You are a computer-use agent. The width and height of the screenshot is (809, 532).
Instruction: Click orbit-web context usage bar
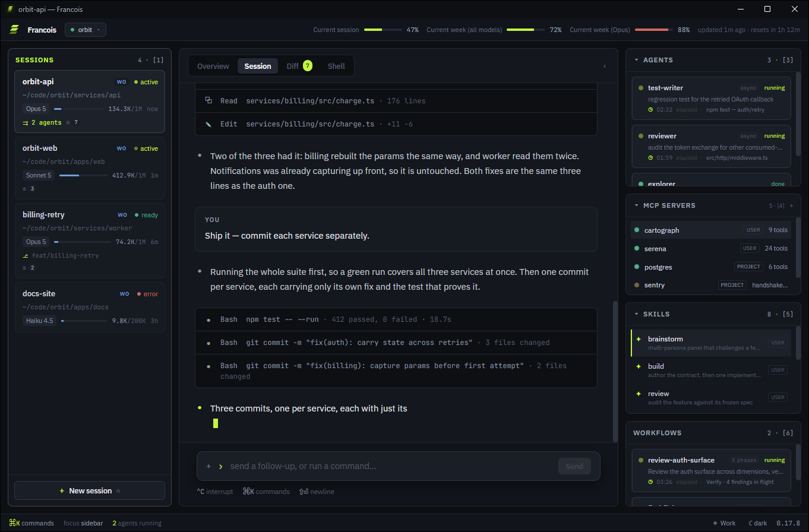(x=84, y=175)
